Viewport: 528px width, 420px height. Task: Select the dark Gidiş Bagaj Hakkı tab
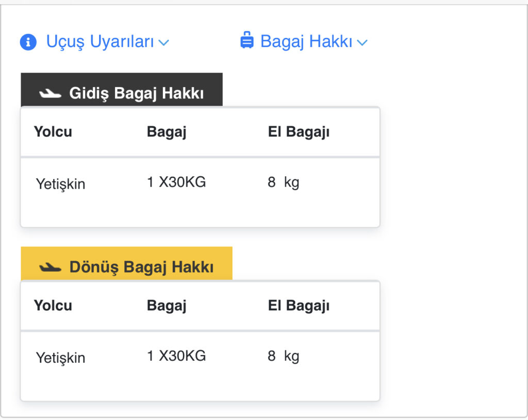(x=122, y=90)
